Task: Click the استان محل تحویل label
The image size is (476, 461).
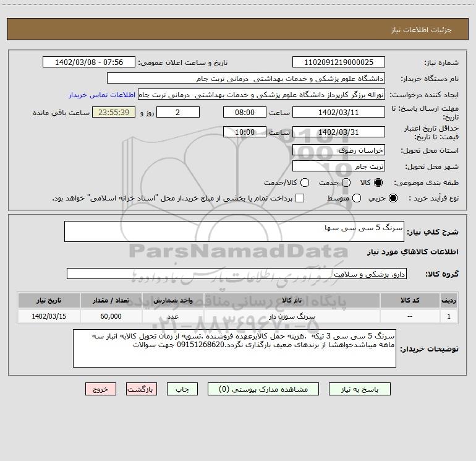Action: [x=430, y=150]
